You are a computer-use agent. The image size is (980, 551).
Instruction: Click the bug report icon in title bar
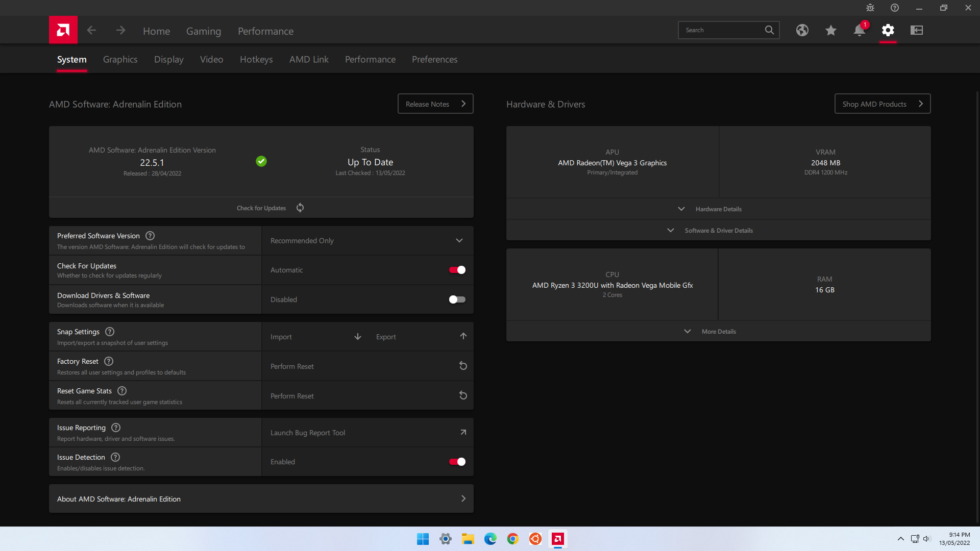(x=870, y=8)
